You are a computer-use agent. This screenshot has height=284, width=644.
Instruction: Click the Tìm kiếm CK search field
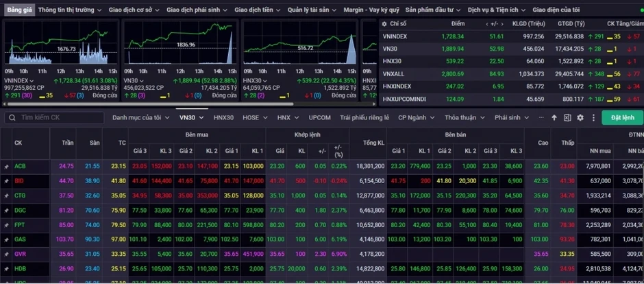click(54, 117)
